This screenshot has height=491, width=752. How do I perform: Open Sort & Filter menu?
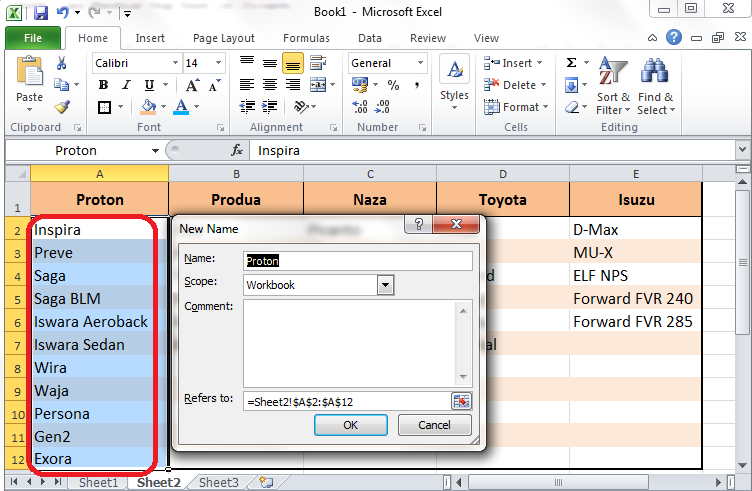click(x=613, y=86)
